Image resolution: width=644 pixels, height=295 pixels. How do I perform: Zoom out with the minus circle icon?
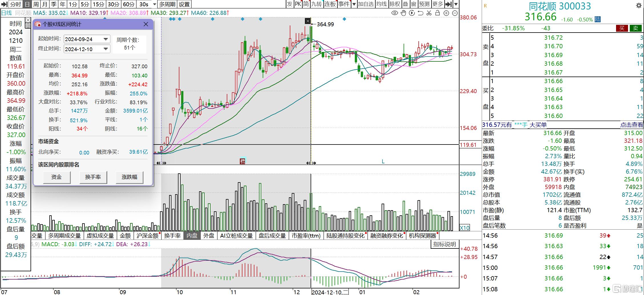coord(455,13)
